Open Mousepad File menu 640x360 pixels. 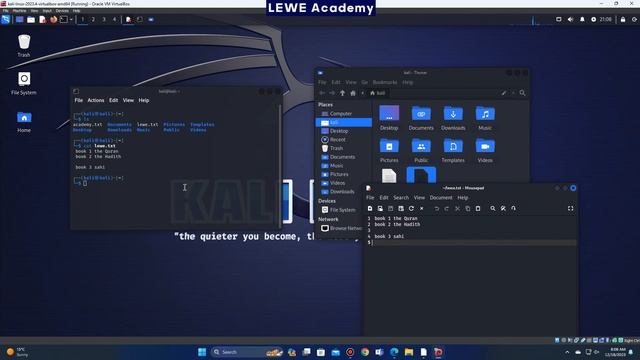pyautogui.click(x=370, y=198)
